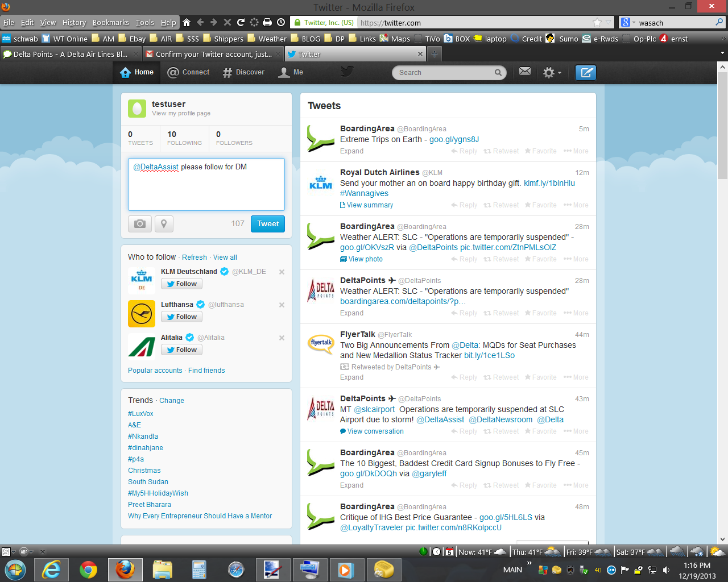Image resolution: width=728 pixels, height=582 pixels.
Task: Open a new browser tab
Action: coord(435,54)
